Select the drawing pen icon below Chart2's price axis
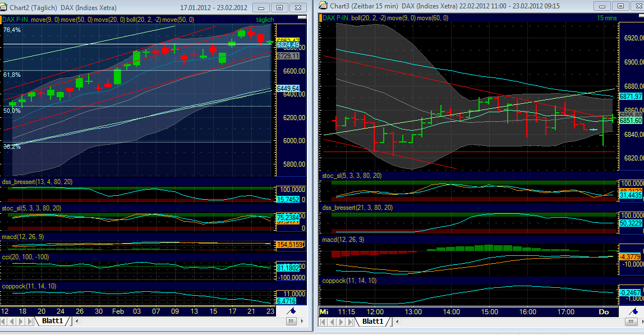This screenshot has width=644, height=335. 291,310
